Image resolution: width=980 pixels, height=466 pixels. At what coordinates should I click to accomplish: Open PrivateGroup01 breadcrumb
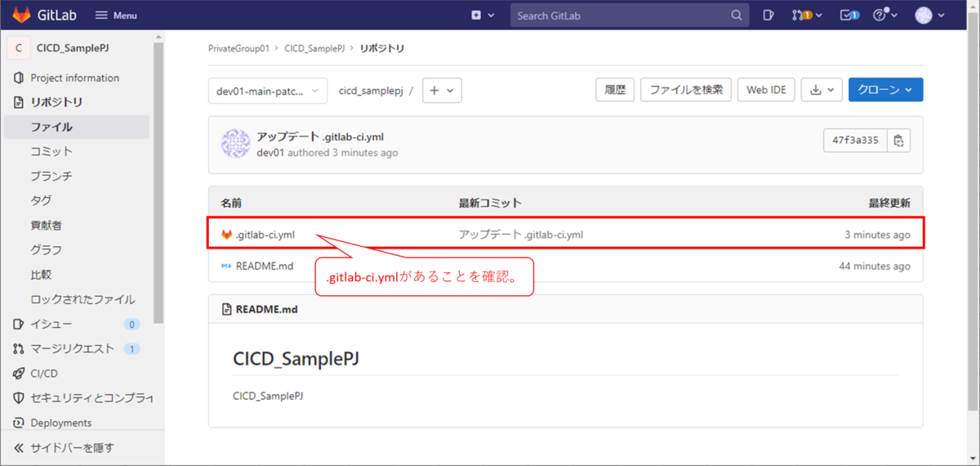pos(238,48)
